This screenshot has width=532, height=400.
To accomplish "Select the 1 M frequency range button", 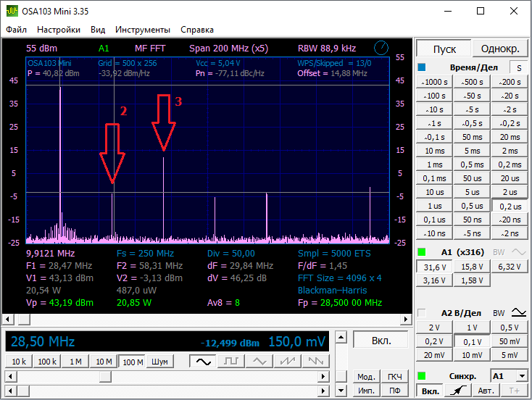I will point(75,362).
